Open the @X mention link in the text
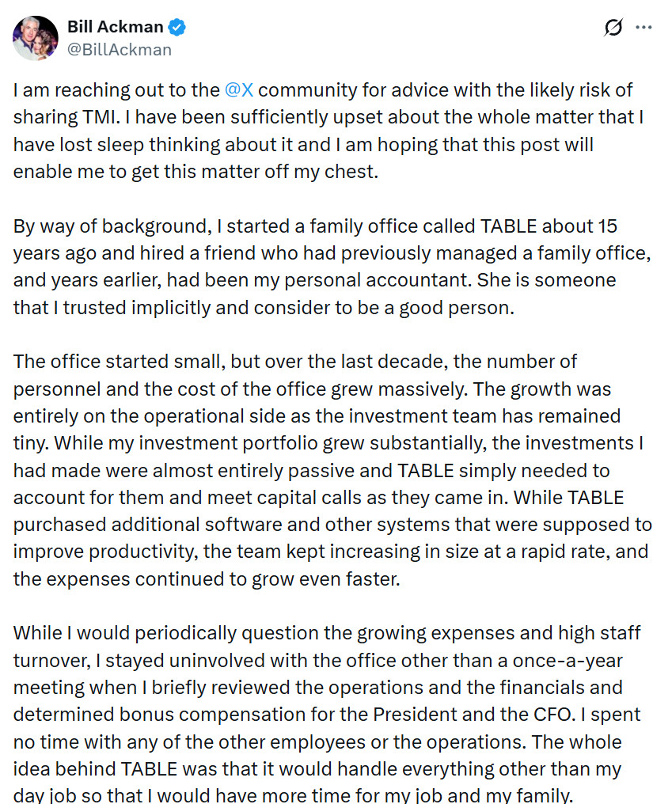This screenshot has height=804, width=672. [x=241, y=89]
